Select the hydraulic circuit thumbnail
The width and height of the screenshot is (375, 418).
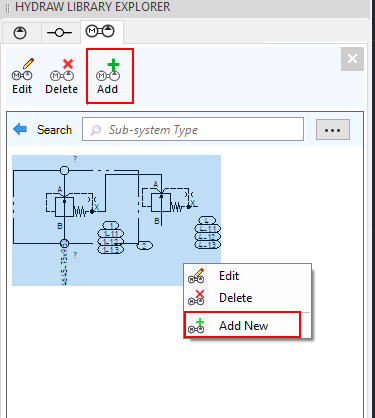coord(116,220)
